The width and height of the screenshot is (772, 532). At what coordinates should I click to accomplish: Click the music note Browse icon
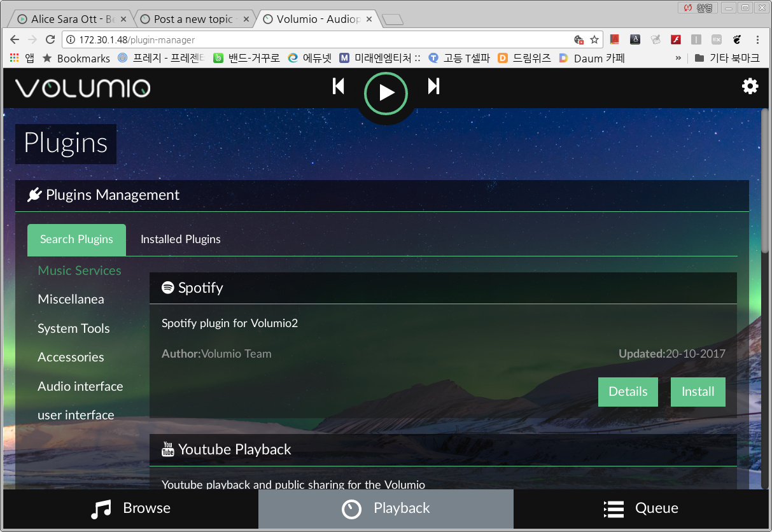(x=101, y=509)
